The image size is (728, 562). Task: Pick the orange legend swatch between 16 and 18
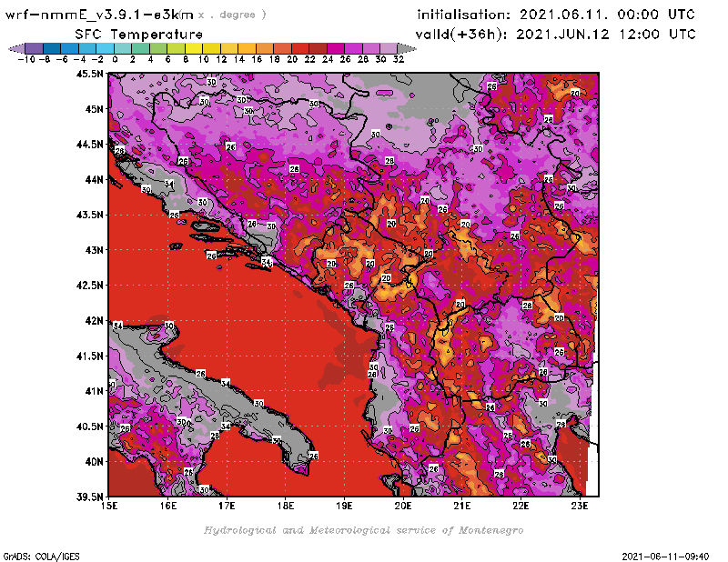[265, 48]
